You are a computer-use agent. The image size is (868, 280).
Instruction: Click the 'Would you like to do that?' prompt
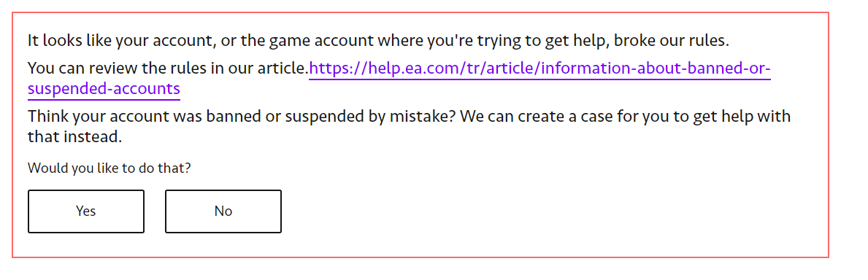[109, 168]
